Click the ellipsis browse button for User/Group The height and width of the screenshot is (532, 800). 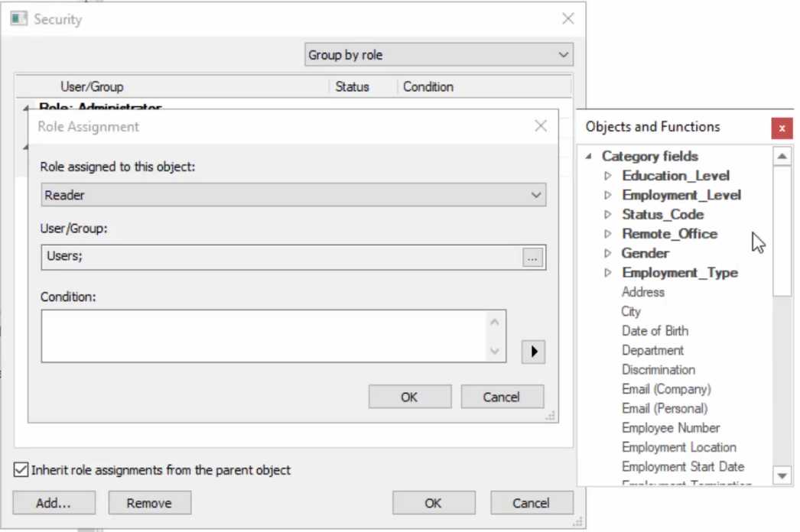click(x=532, y=258)
